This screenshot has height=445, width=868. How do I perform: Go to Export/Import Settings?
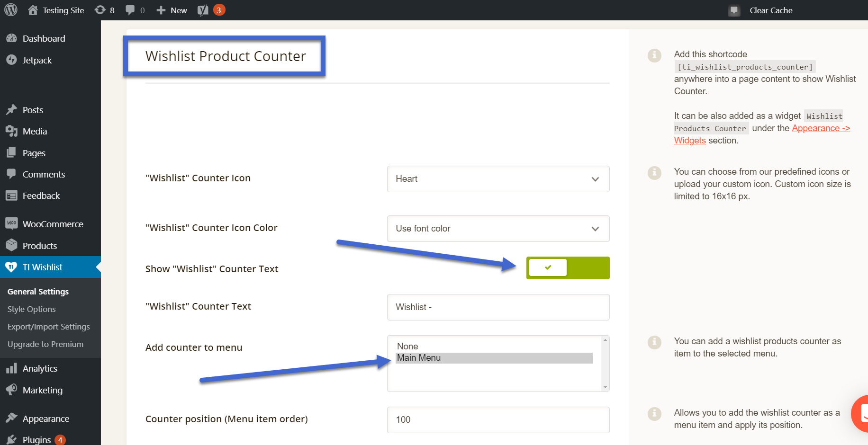point(48,327)
